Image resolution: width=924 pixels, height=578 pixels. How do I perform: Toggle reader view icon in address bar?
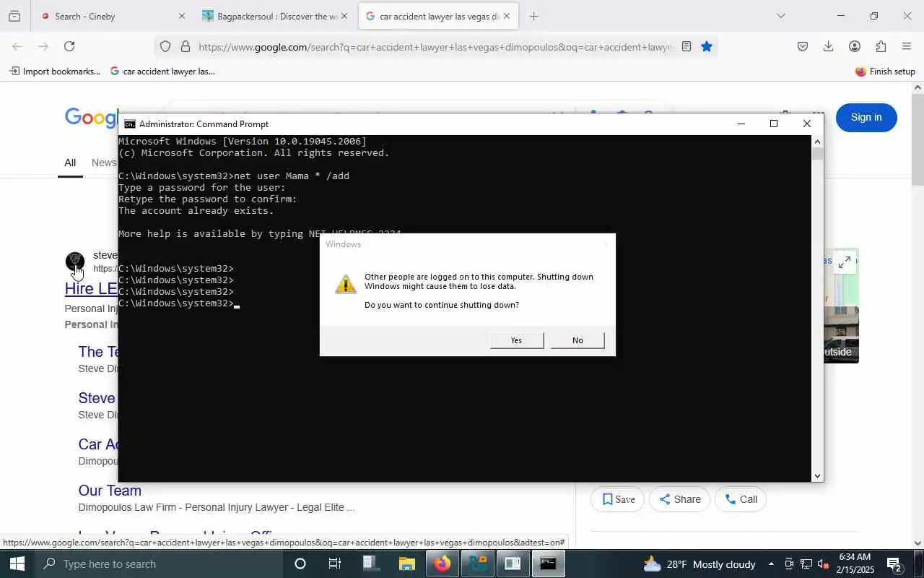coord(687,46)
